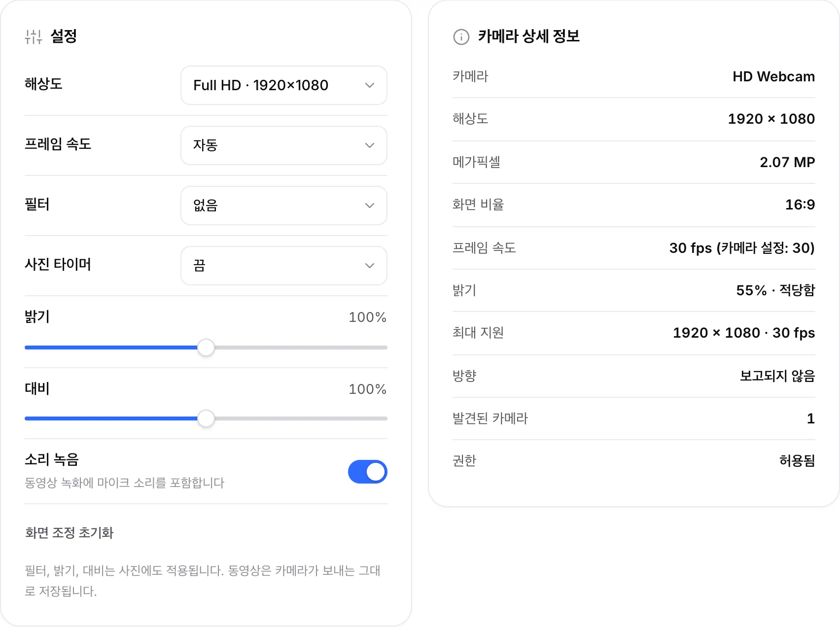Screen dimensions: 840x627
Task: Click the 16:9 aspect ratio value
Action: (x=800, y=205)
